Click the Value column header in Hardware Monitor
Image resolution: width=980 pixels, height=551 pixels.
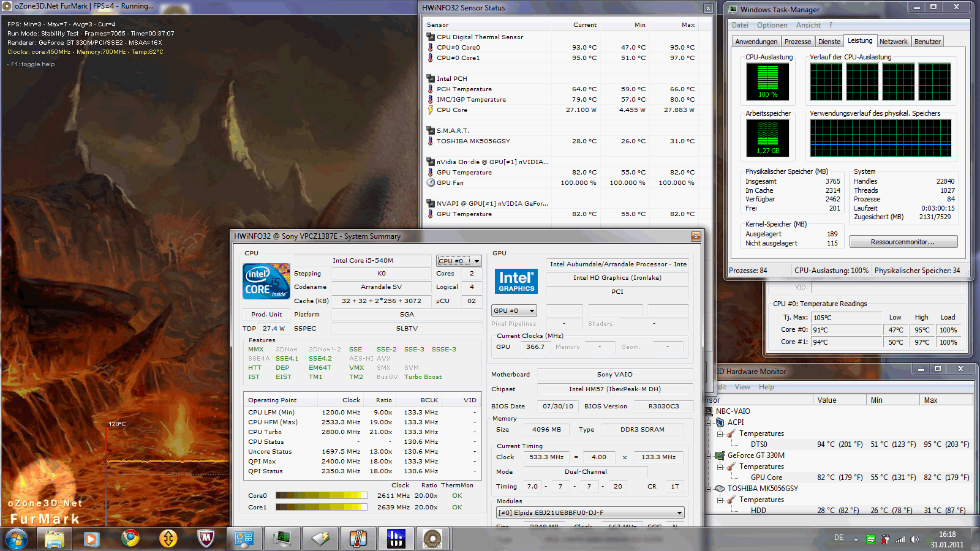click(840, 400)
